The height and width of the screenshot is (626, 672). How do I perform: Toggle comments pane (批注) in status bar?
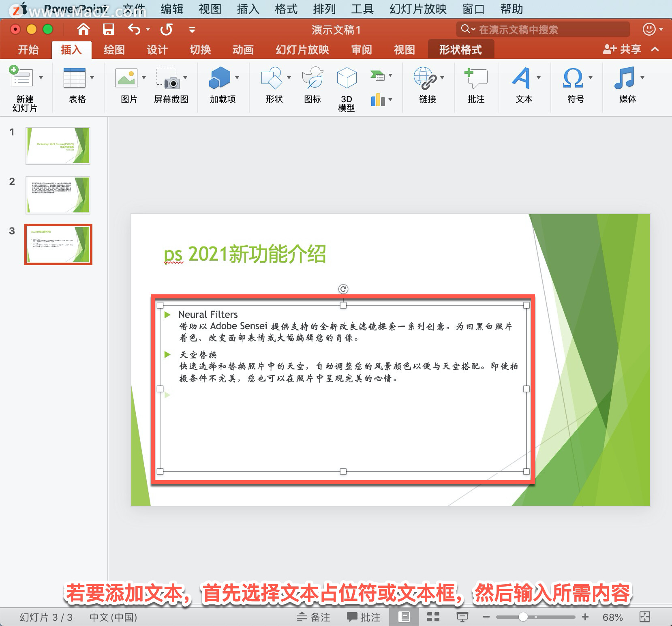coord(364,617)
